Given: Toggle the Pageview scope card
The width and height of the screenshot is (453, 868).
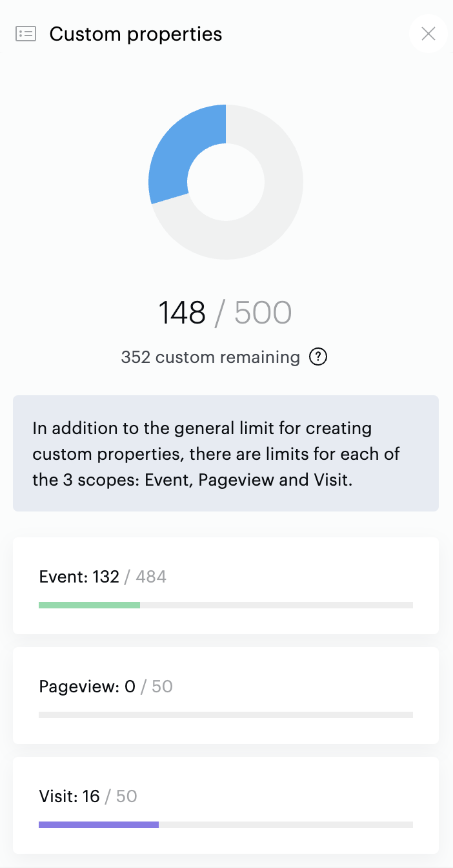Looking at the screenshot, I should tap(226, 695).
